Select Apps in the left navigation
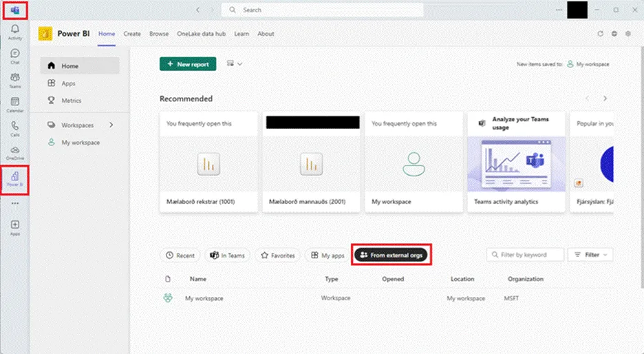The height and width of the screenshot is (354, 644). pyautogui.click(x=80, y=83)
